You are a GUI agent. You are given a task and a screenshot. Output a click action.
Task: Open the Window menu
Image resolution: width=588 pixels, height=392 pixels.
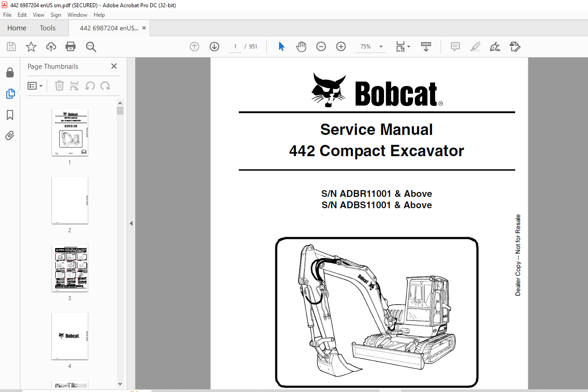[x=77, y=15]
